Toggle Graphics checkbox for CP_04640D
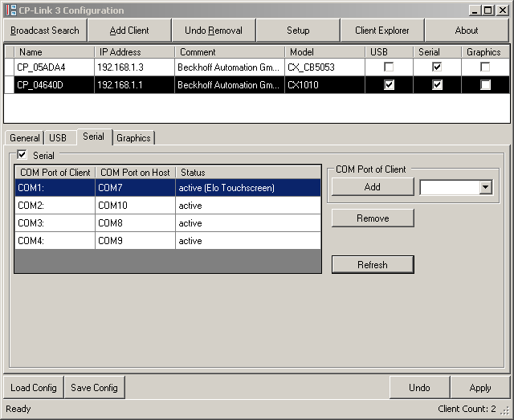This screenshot has height=420, width=514. point(485,84)
